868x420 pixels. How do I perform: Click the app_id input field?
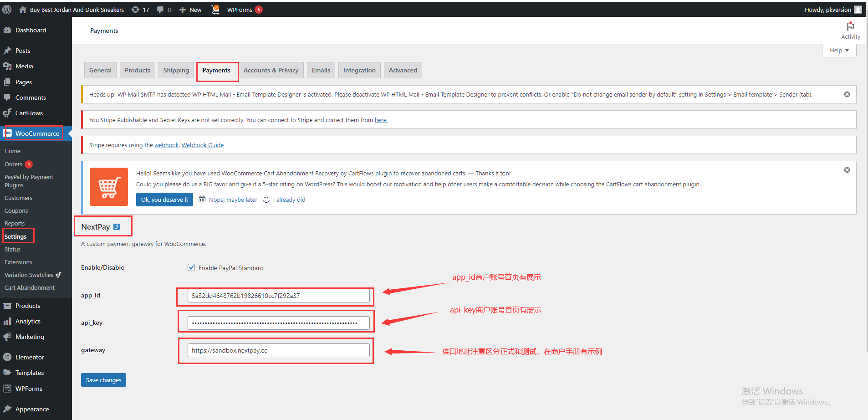tap(278, 296)
